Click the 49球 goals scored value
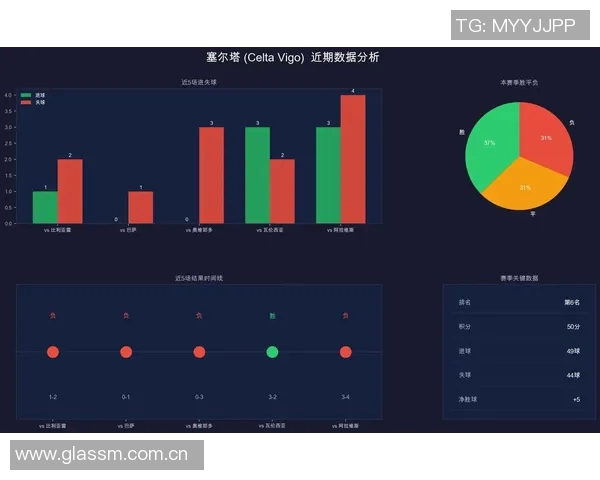The image size is (600, 480). (x=573, y=351)
